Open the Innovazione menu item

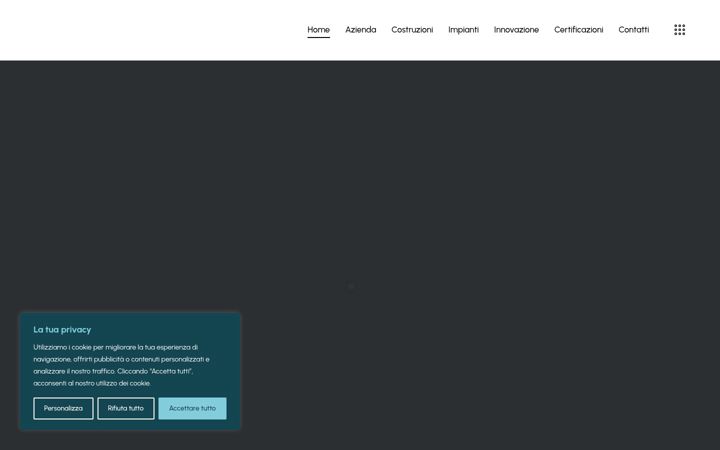[516, 30]
